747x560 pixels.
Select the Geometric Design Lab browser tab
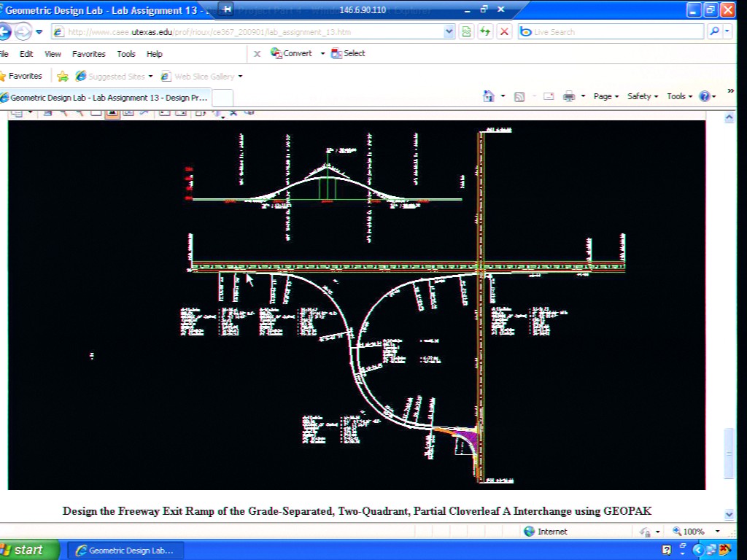point(105,98)
